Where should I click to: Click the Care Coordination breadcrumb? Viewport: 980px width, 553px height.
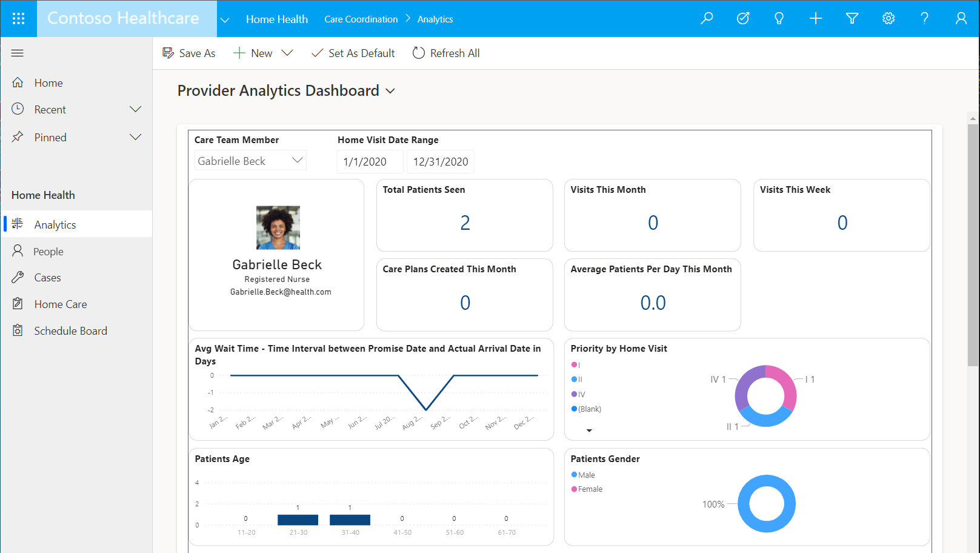(x=361, y=19)
